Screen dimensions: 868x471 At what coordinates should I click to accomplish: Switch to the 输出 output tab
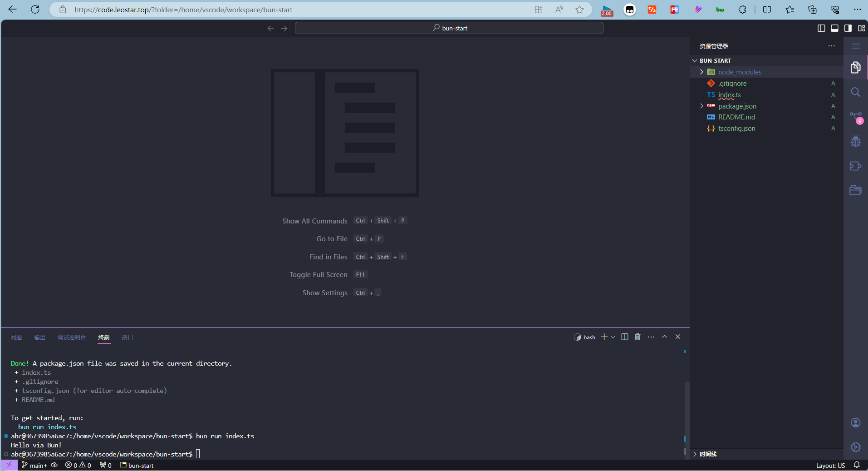(x=40, y=337)
